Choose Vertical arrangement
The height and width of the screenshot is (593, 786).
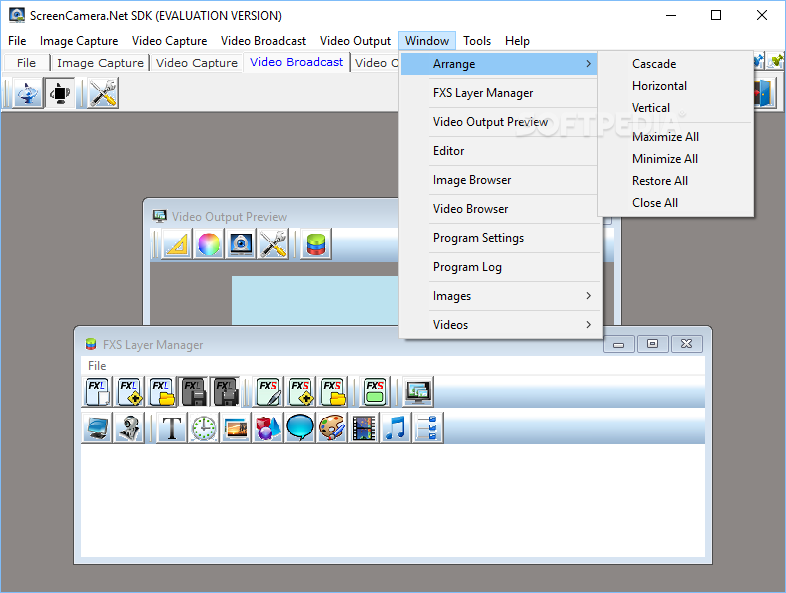(651, 108)
